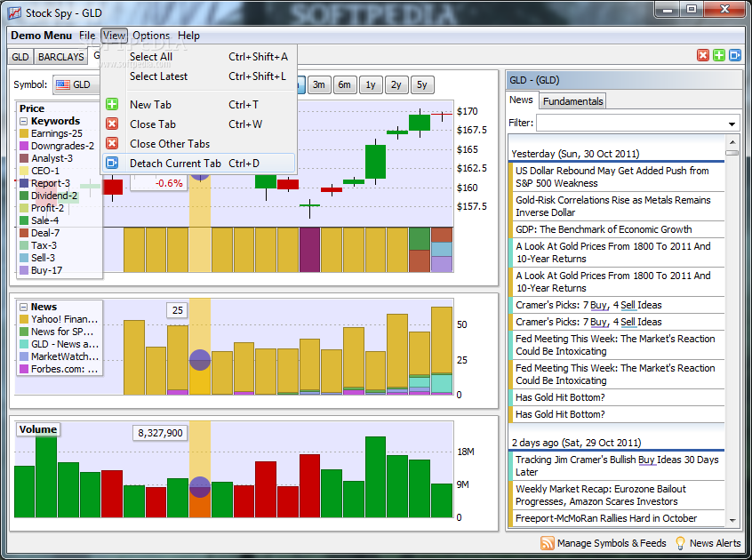Click green plus icon next to New Tab
The width and height of the screenshot is (752, 560).
point(112,104)
